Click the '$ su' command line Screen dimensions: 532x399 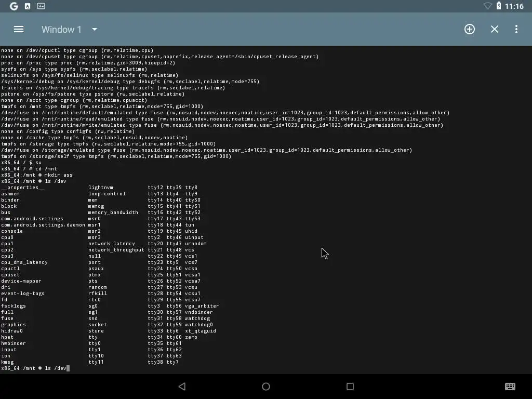(x=21, y=163)
